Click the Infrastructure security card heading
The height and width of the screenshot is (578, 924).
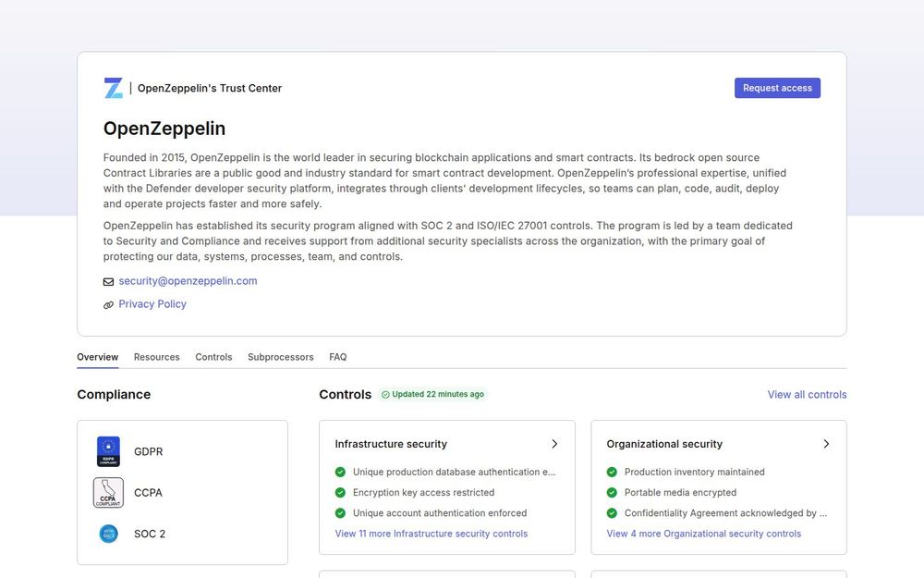point(391,444)
